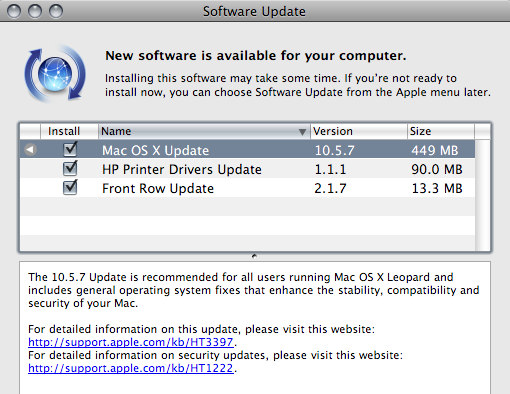Click the Software Update title bar text
510x394 pixels.
click(254, 11)
